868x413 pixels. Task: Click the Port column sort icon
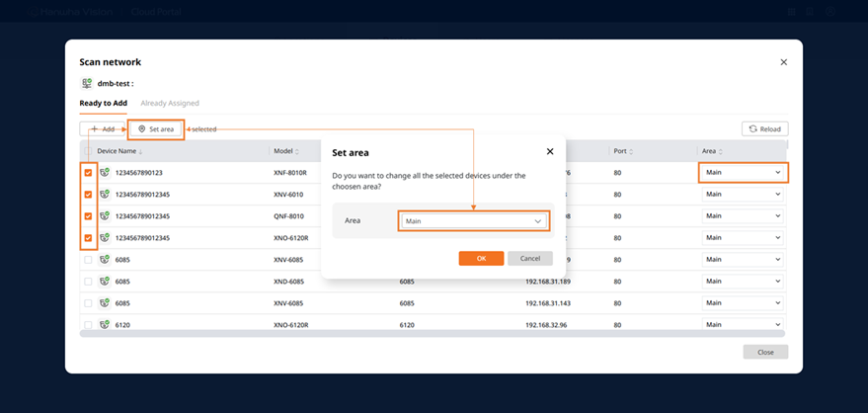[631, 151]
